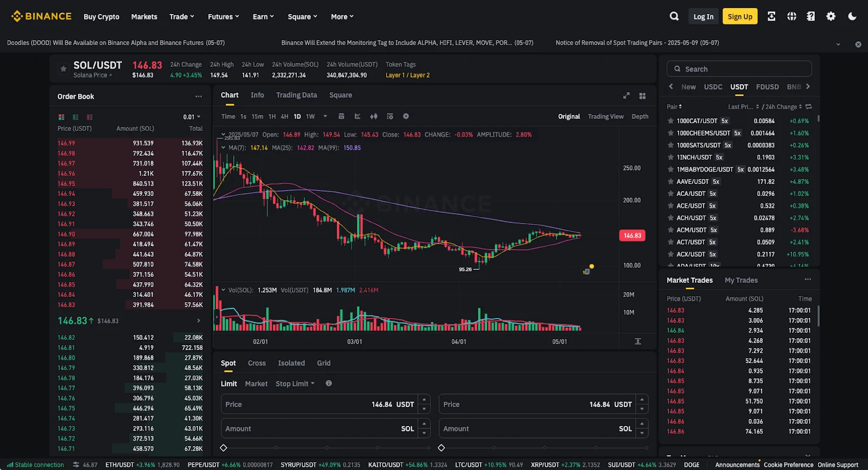Screen dimensions: 868x470
Task: Click the buy-side amount slider handle
Action: pyautogui.click(x=224, y=448)
